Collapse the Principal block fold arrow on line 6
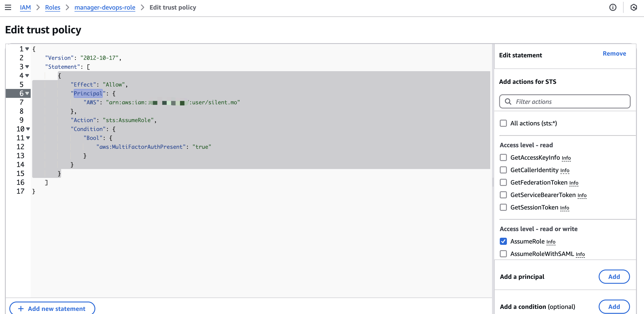 tap(27, 93)
